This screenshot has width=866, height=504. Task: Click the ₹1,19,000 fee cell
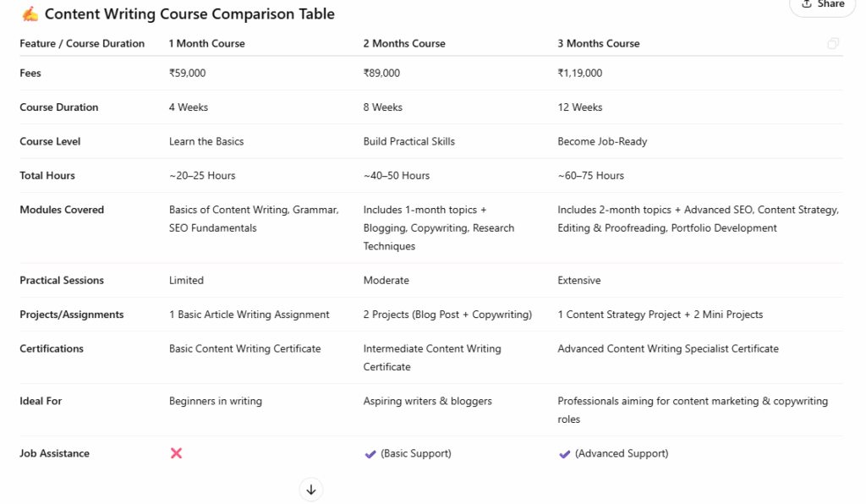tap(580, 74)
